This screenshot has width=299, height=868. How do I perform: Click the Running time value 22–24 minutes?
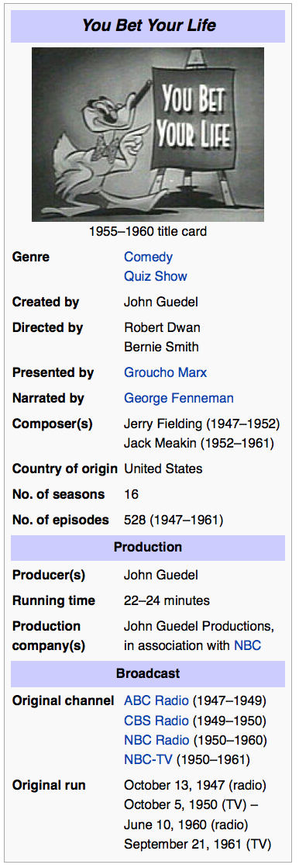click(167, 600)
